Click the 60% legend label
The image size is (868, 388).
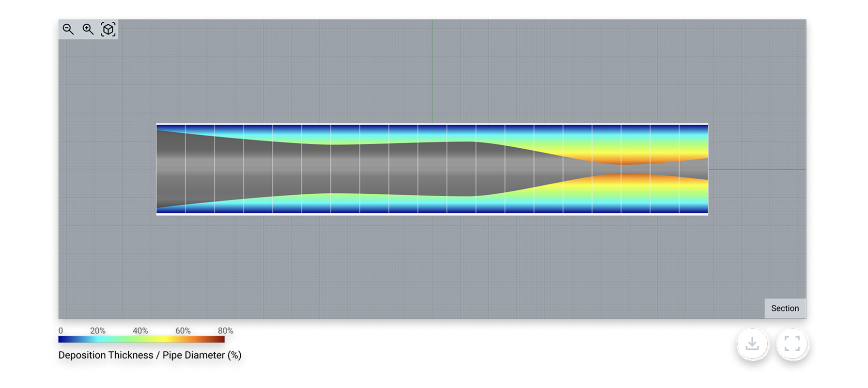(x=183, y=331)
